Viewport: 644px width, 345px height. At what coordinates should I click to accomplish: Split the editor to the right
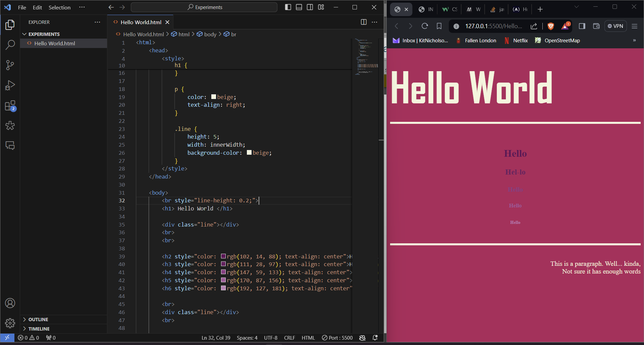[x=364, y=22]
